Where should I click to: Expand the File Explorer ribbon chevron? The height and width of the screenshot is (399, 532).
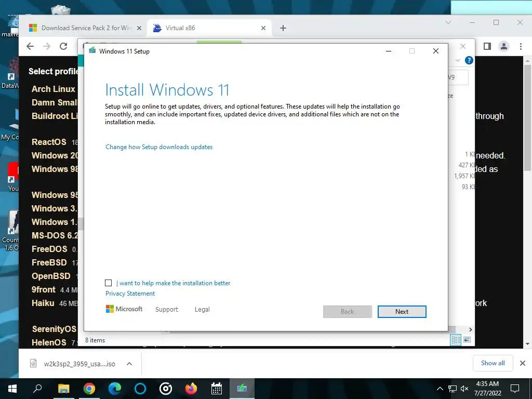(x=458, y=60)
